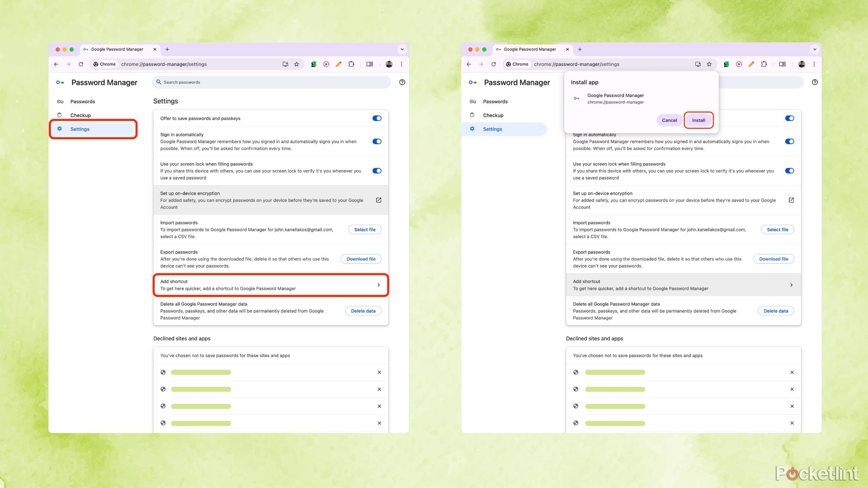
Task: Remove first declined site in right window
Action: (792, 372)
